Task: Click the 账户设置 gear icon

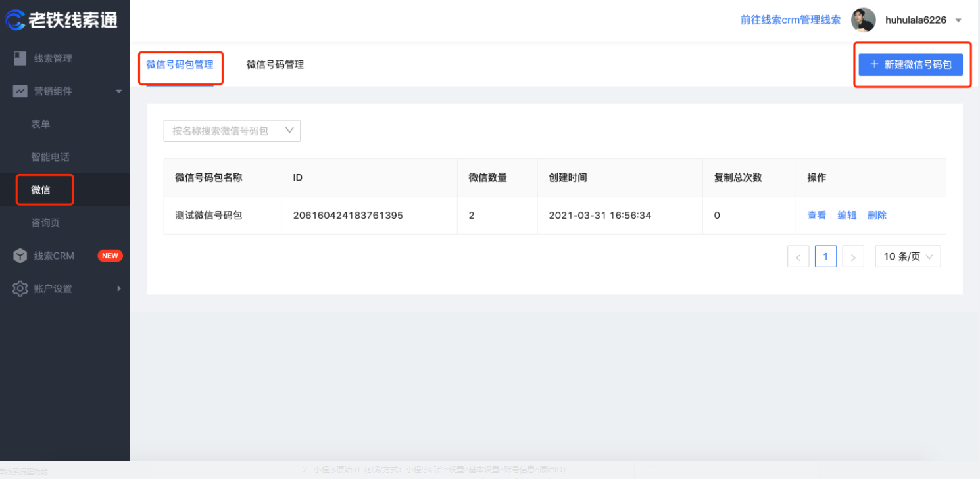Action: pyautogui.click(x=20, y=288)
